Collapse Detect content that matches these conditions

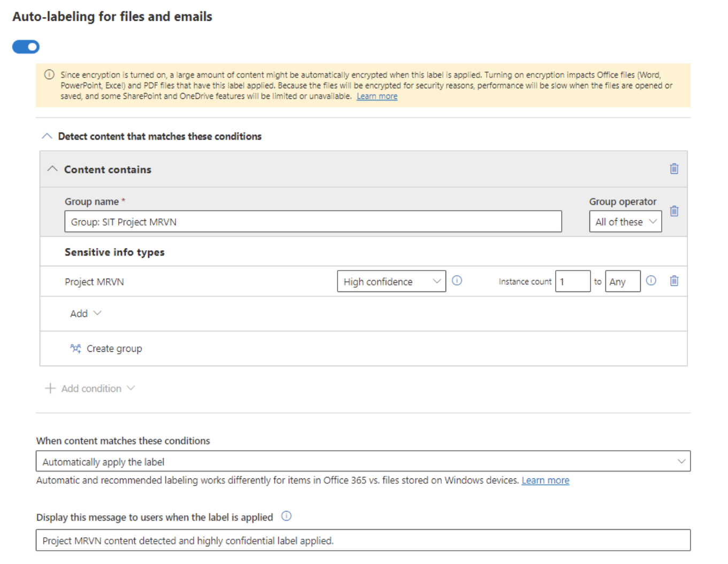pos(47,136)
